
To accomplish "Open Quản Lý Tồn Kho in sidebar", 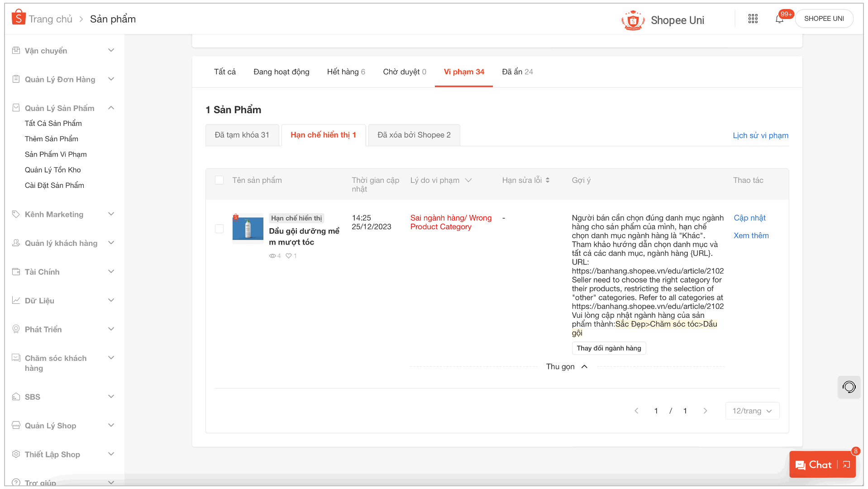I will tap(52, 170).
